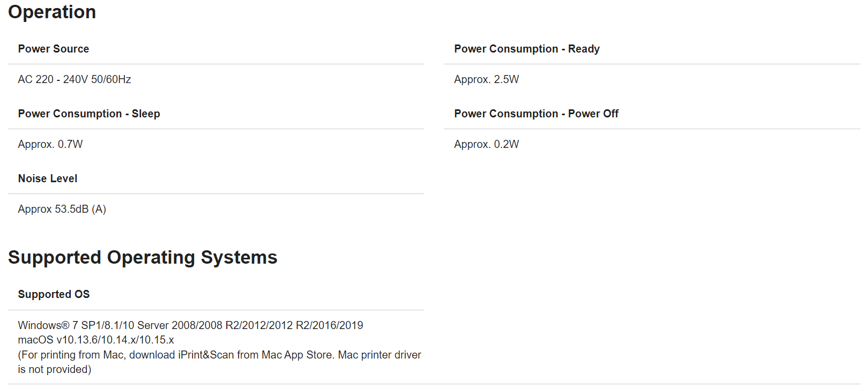The image size is (868, 388).
Task: Click the iPrint&Scan text in the note
Action: point(206,355)
